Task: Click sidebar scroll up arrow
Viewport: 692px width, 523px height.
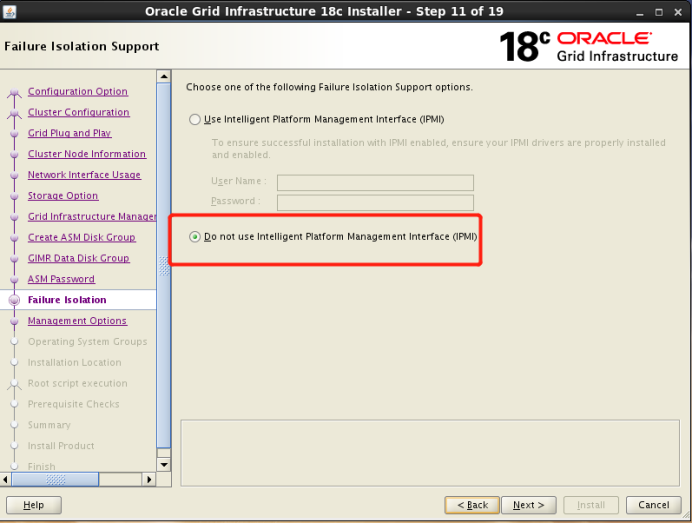Action: (x=164, y=76)
